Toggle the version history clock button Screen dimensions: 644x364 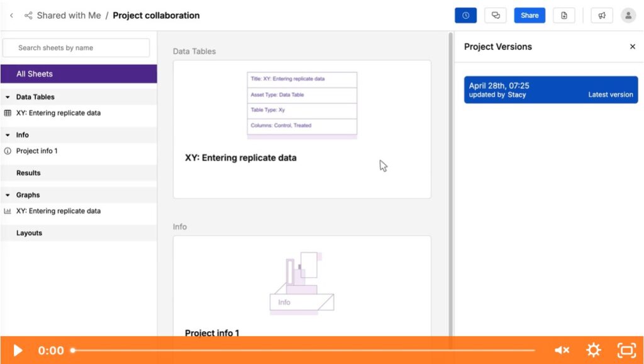click(x=466, y=16)
